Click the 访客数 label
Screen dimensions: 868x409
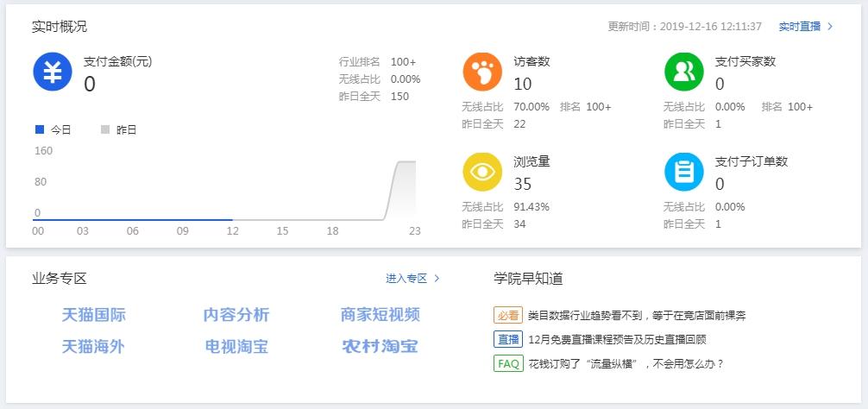(532, 61)
